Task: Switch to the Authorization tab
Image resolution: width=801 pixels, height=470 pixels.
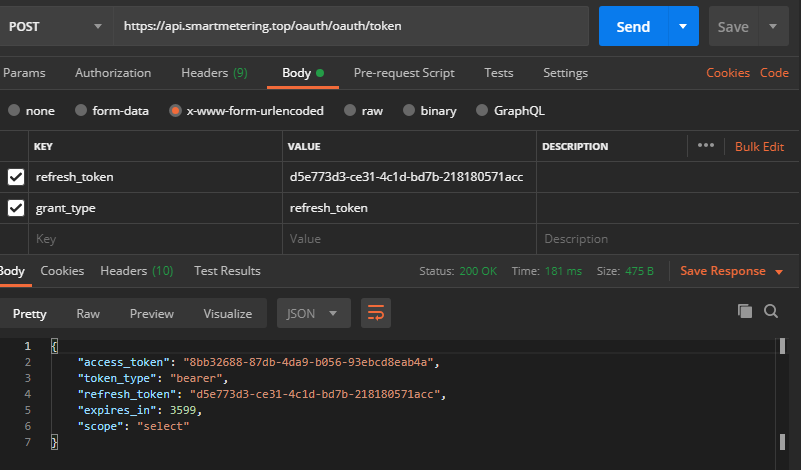Action: 113,73
